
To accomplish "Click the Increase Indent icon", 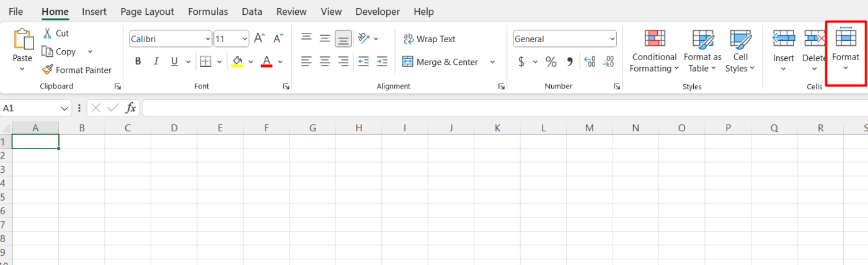I will [383, 61].
